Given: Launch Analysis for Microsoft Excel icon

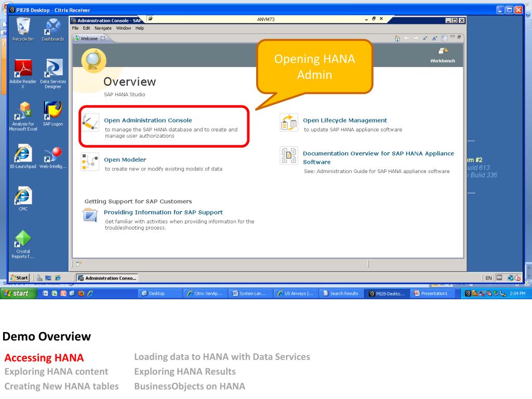Looking at the screenshot, I should click(x=23, y=116).
